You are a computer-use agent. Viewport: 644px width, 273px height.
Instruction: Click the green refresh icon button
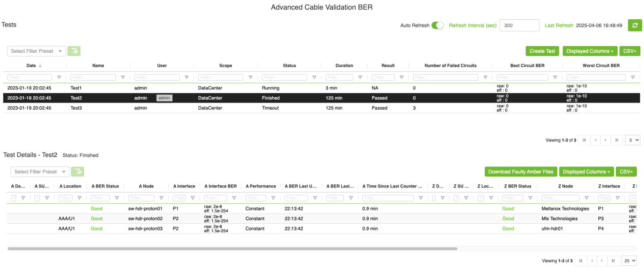(x=635, y=26)
